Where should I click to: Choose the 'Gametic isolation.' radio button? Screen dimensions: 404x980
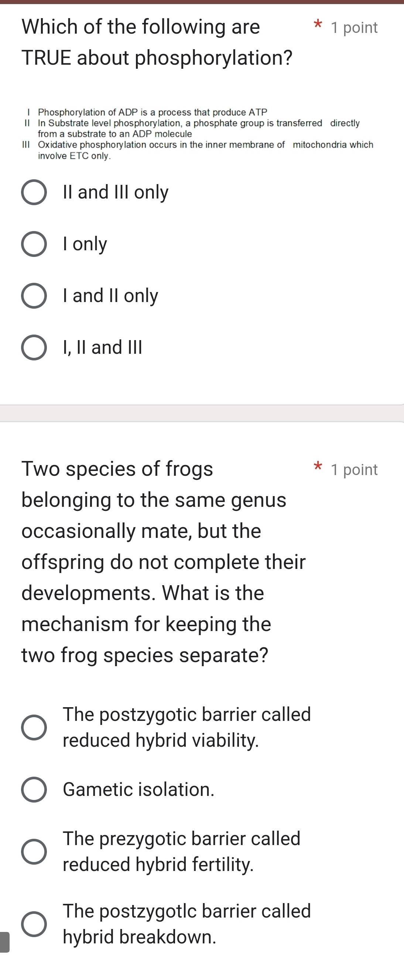point(34,790)
